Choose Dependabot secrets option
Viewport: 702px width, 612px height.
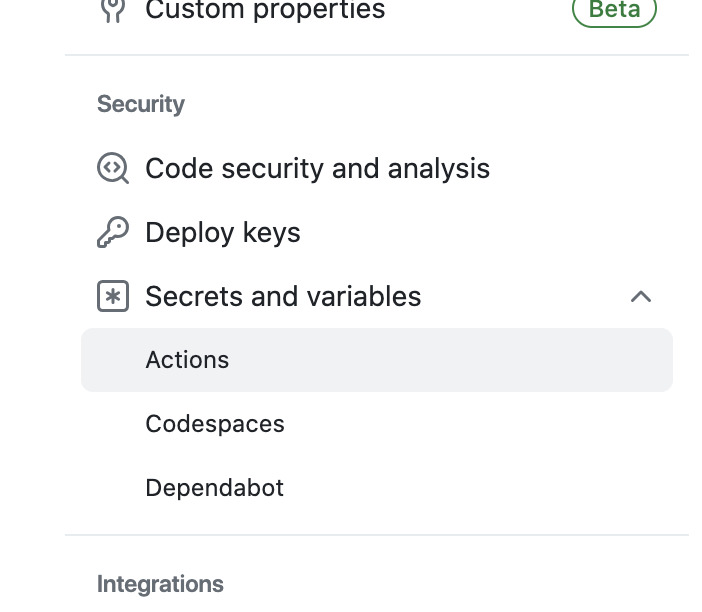[214, 488]
